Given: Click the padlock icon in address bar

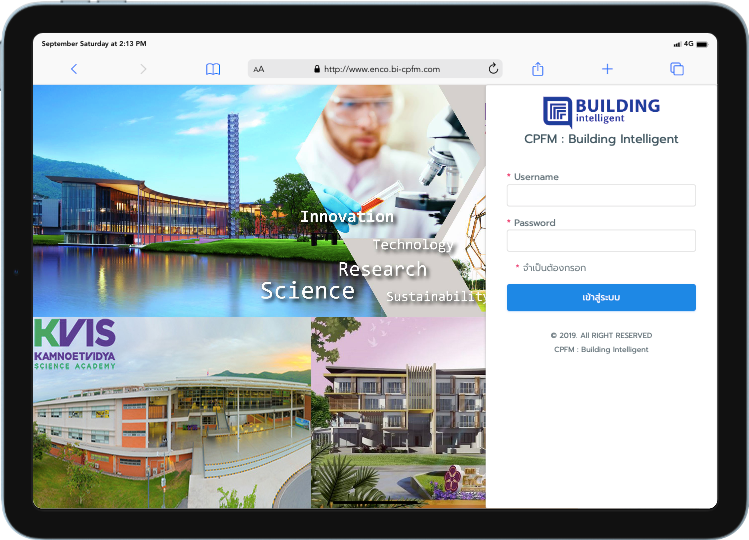Looking at the screenshot, I should [317, 70].
